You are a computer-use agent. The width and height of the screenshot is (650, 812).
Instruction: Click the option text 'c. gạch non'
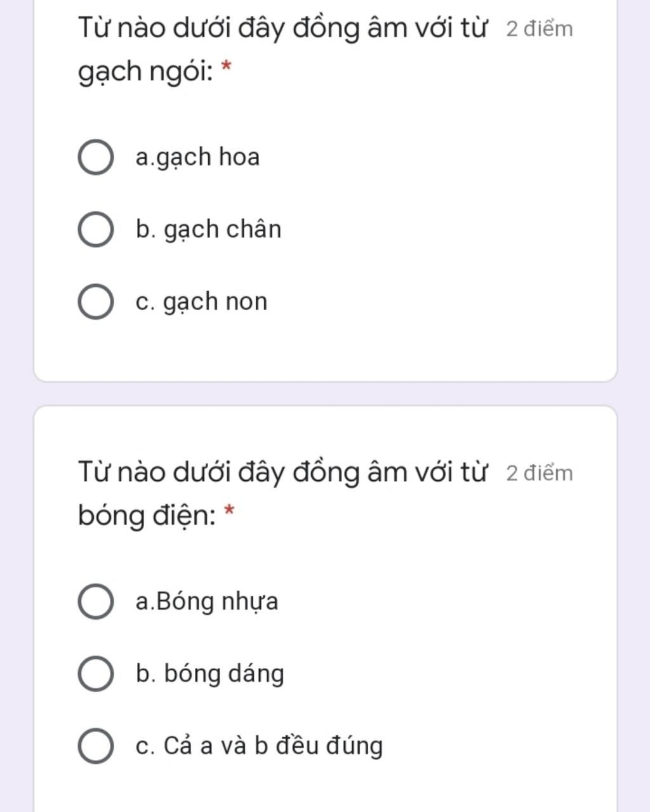(x=201, y=301)
